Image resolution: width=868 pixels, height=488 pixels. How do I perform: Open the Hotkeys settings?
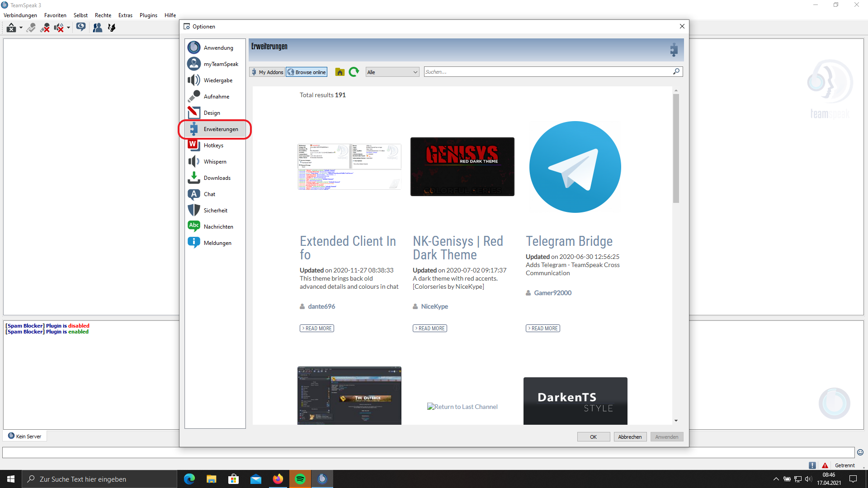215,145
